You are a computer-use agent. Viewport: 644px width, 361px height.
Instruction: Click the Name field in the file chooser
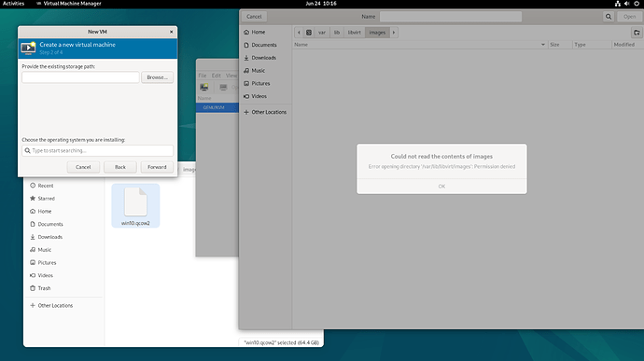[451, 17]
